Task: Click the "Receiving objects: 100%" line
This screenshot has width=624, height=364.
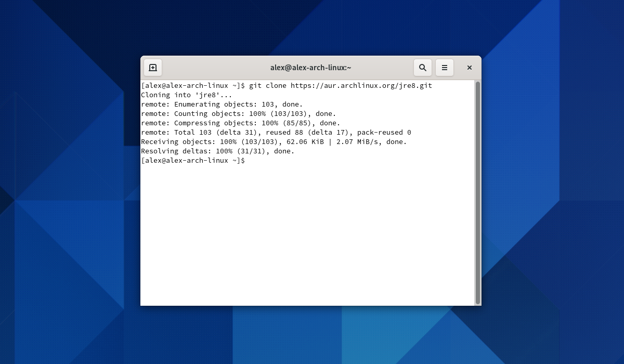Action: [x=274, y=141]
